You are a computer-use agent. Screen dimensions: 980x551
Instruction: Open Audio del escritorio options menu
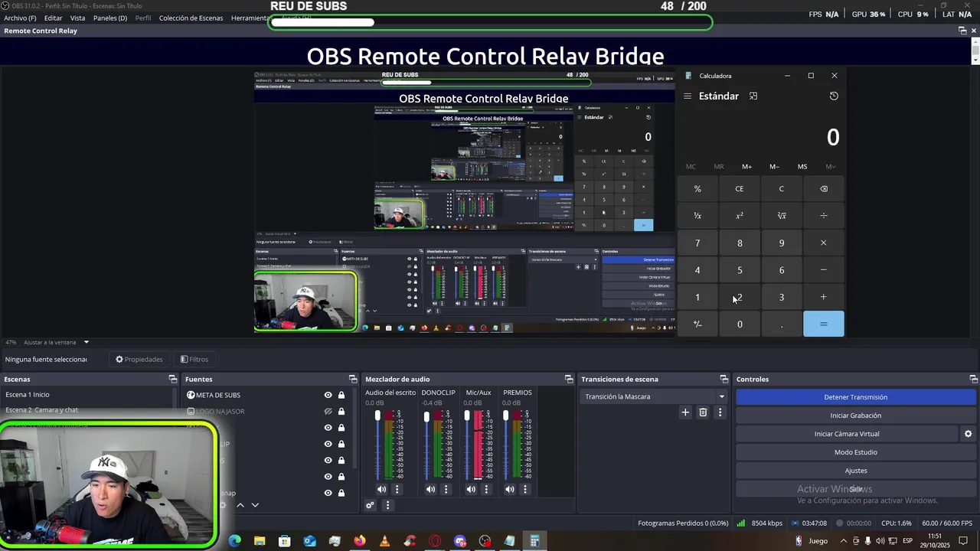pos(397,489)
